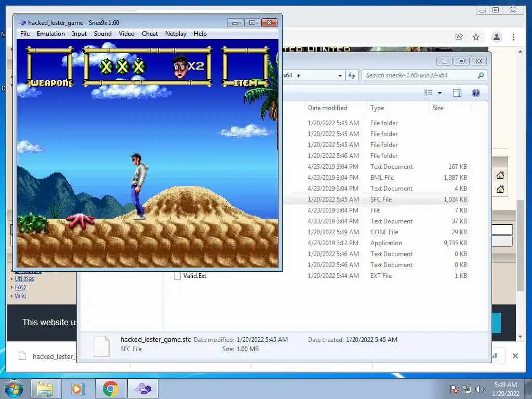Open the Utilities link on the website

pyautogui.click(x=24, y=279)
